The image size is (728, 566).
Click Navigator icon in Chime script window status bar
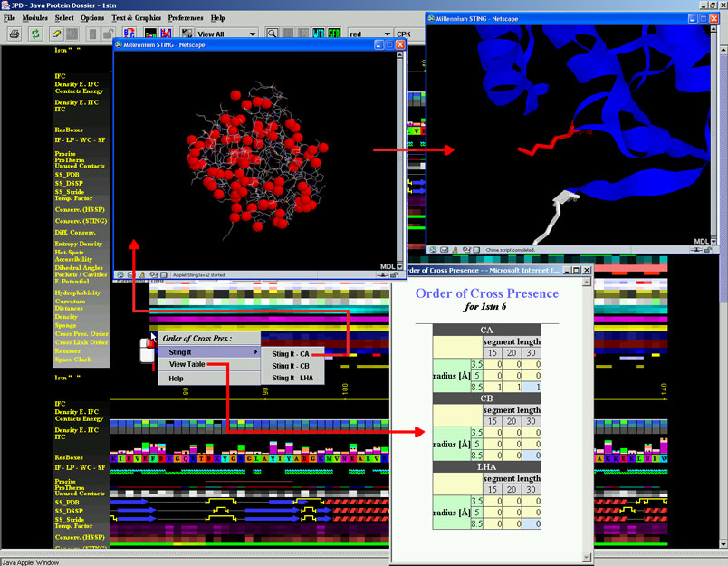point(433,250)
